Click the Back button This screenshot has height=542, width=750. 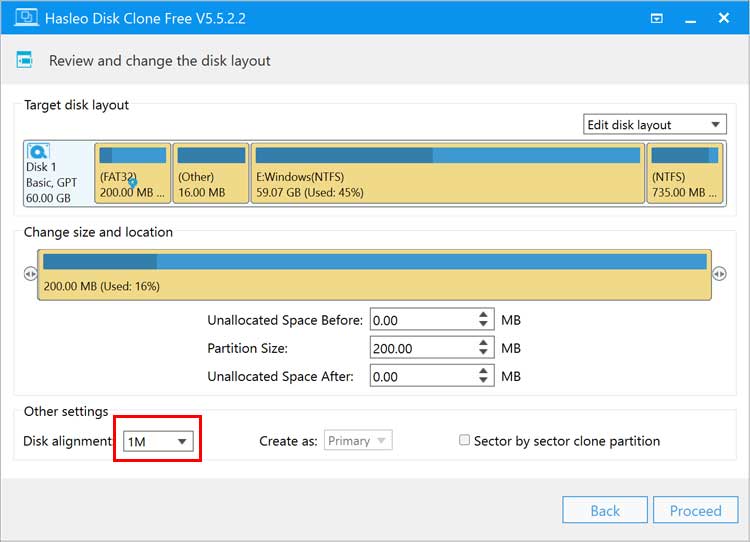(605, 510)
